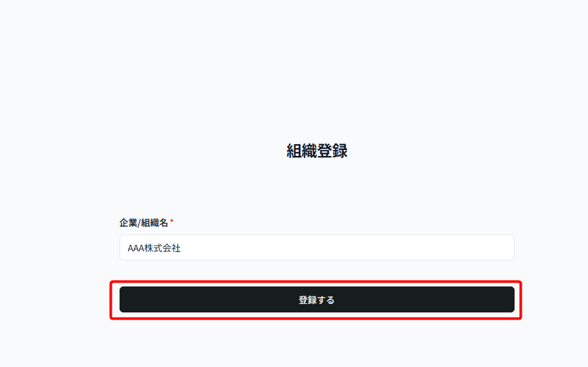
Task: Focus the 企業/組織名 text field
Action: click(317, 247)
